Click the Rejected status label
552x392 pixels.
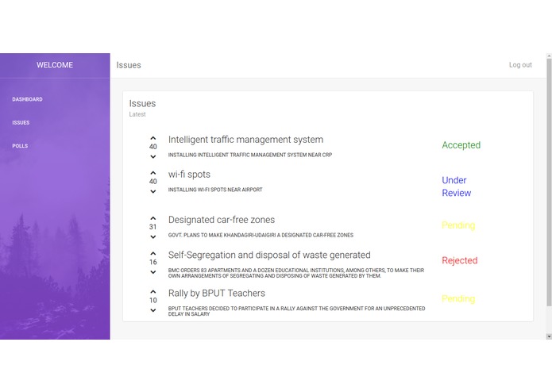click(460, 260)
